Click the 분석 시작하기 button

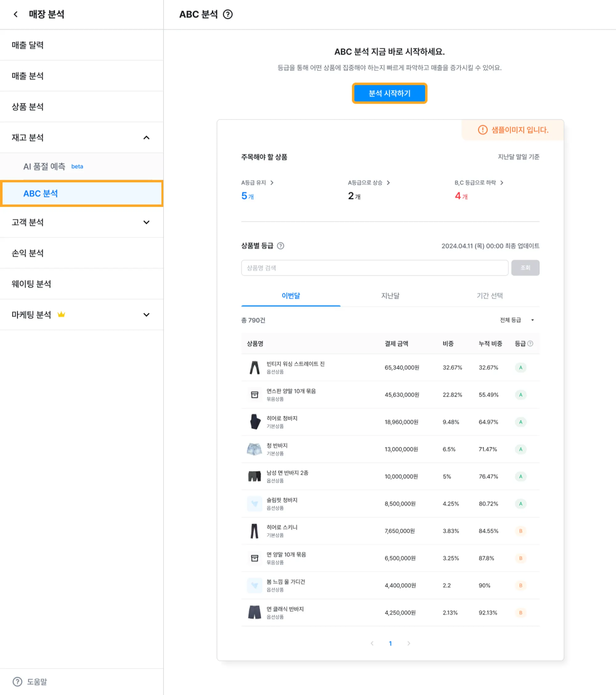point(389,93)
